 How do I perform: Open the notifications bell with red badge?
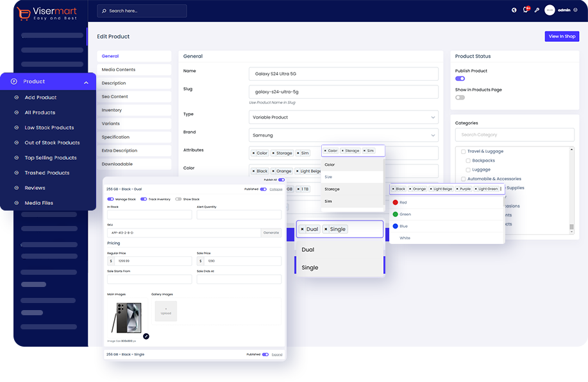pyautogui.click(x=526, y=10)
